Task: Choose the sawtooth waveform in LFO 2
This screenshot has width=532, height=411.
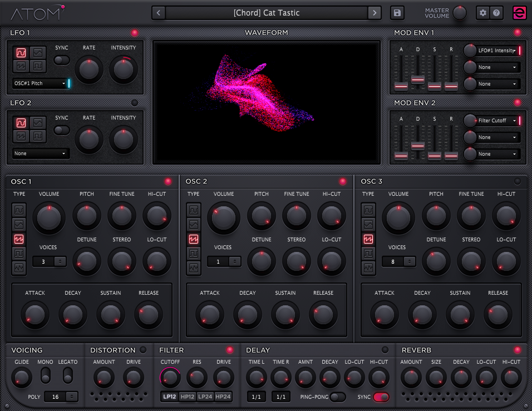Action: (x=21, y=136)
